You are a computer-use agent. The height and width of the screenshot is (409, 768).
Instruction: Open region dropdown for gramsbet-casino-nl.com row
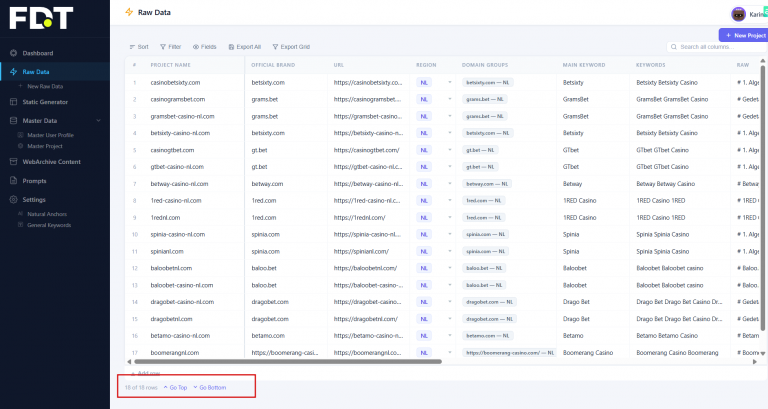(x=450, y=117)
